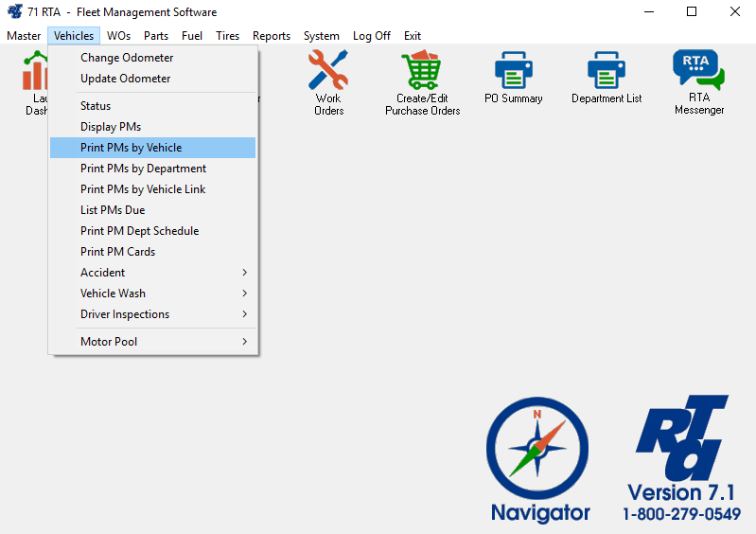
Task: Choose Change Odometer from the menu
Action: coord(127,58)
